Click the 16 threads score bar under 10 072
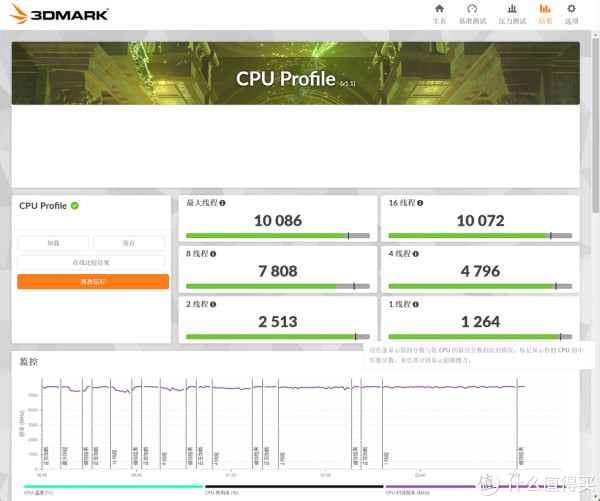The width and height of the screenshot is (600, 501). (x=480, y=235)
